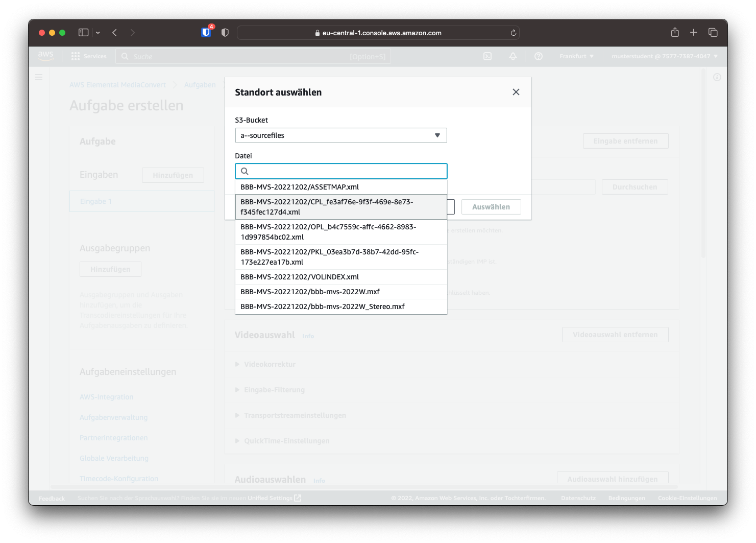Open a new tab with the plus icon
756x543 pixels.
(x=694, y=33)
